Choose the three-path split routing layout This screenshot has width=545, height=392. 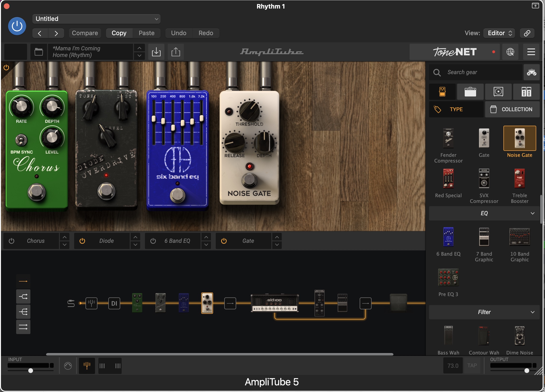tap(23, 312)
